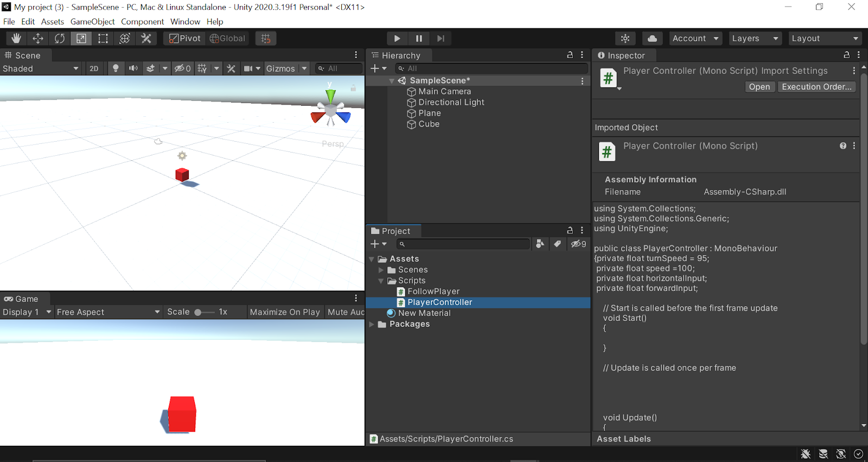Collapse the Scripts folder
This screenshot has width=868, height=462.
[x=381, y=281]
